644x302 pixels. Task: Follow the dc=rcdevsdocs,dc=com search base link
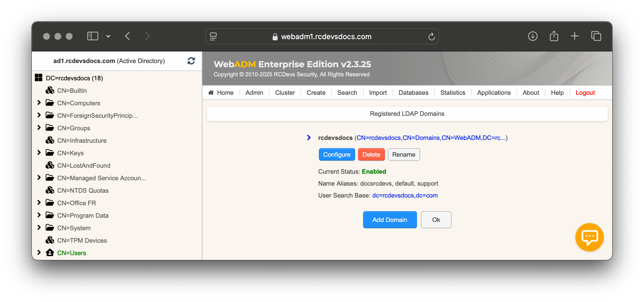[405, 195]
